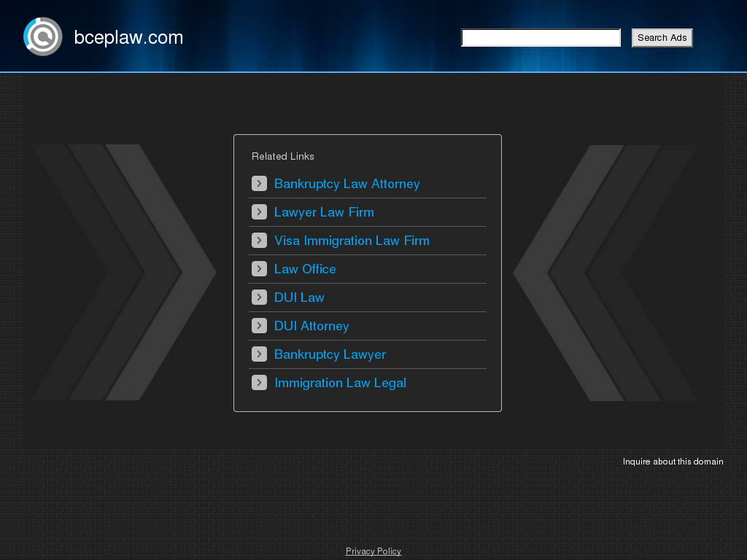The image size is (747, 560).
Task: Click arrow icon beside Law Office
Action: click(x=259, y=268)
